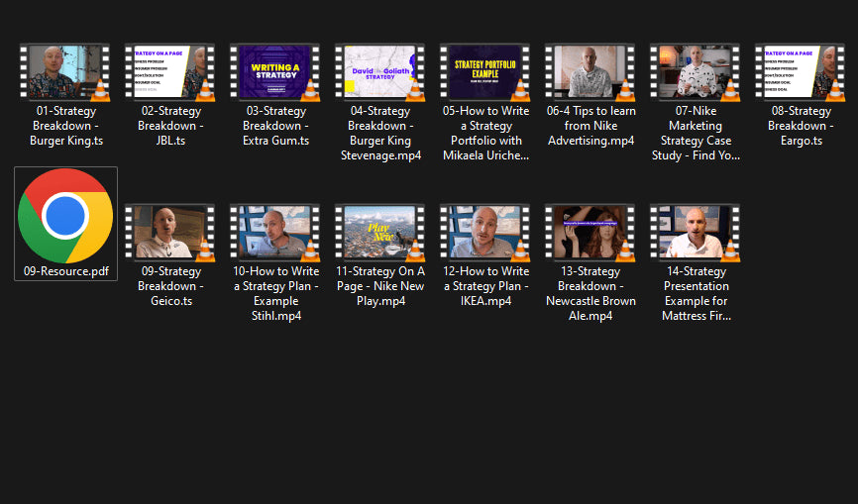Select the 10 Strategy Plan Stihl video icon
The height and width of the screenshot is (504, 858).
tap(274, 233)
